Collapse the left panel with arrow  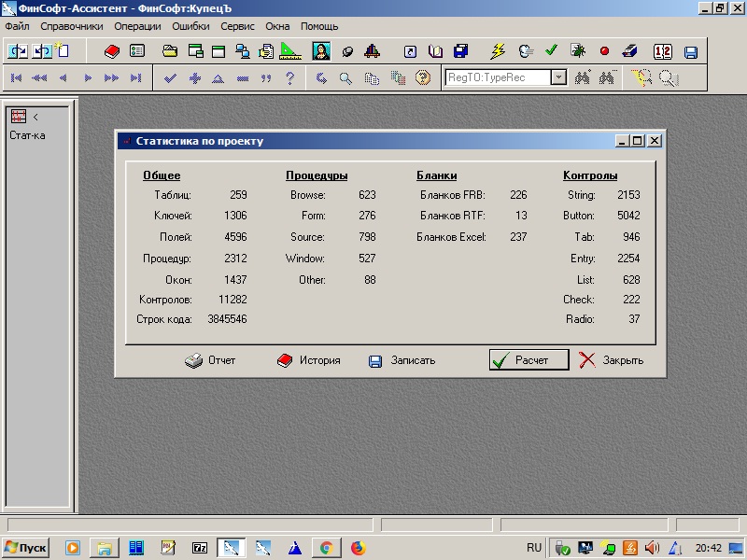(x=35, y=117)
